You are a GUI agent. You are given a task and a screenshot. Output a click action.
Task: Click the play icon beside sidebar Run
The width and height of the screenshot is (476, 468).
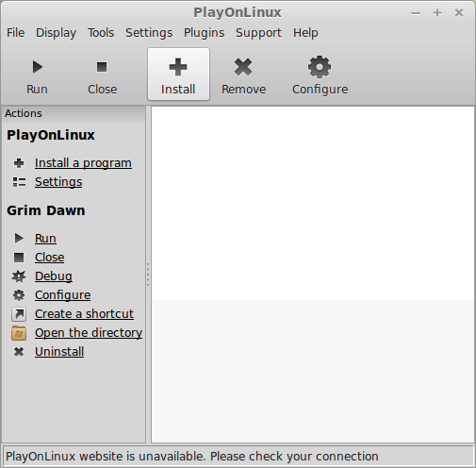(x=19, y=239)
